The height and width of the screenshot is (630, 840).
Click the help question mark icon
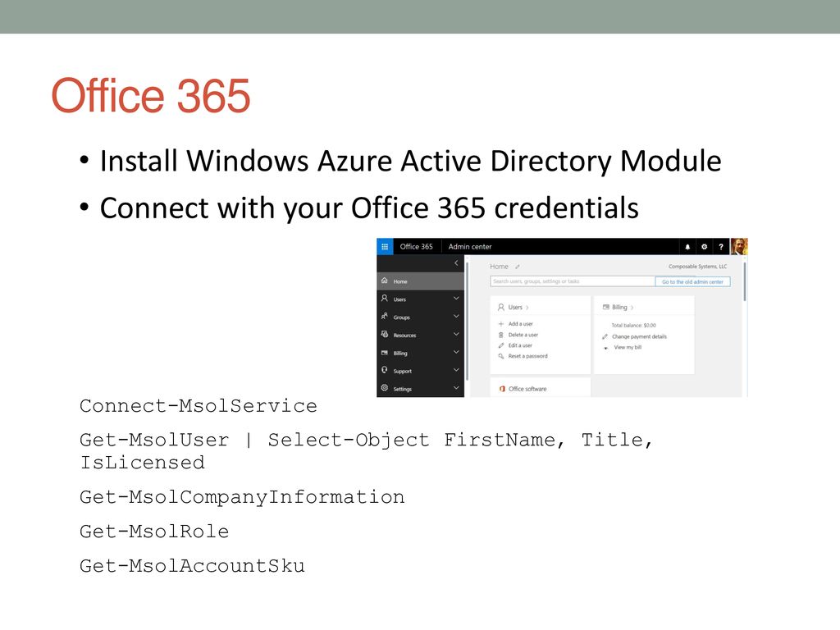(721, 247)
